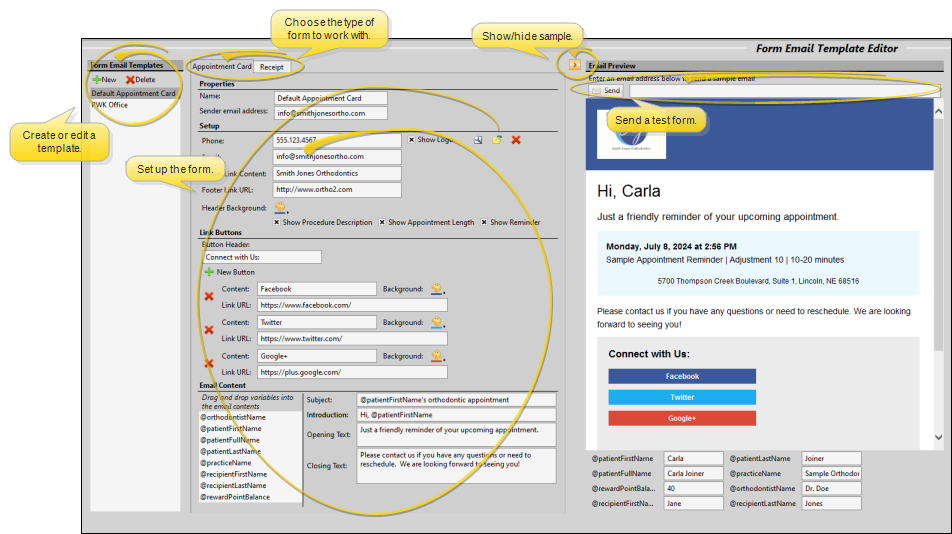
Task: Click the logo image properties icon
Action: [x=479, y=140]
